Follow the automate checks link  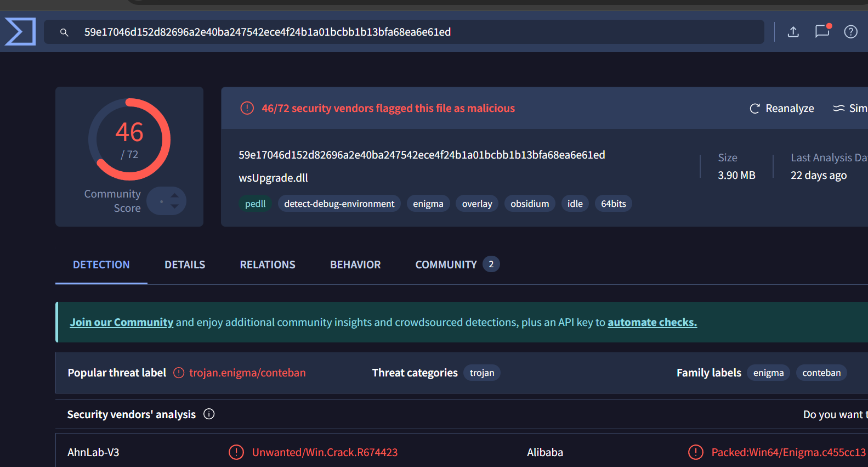point(653,322)
